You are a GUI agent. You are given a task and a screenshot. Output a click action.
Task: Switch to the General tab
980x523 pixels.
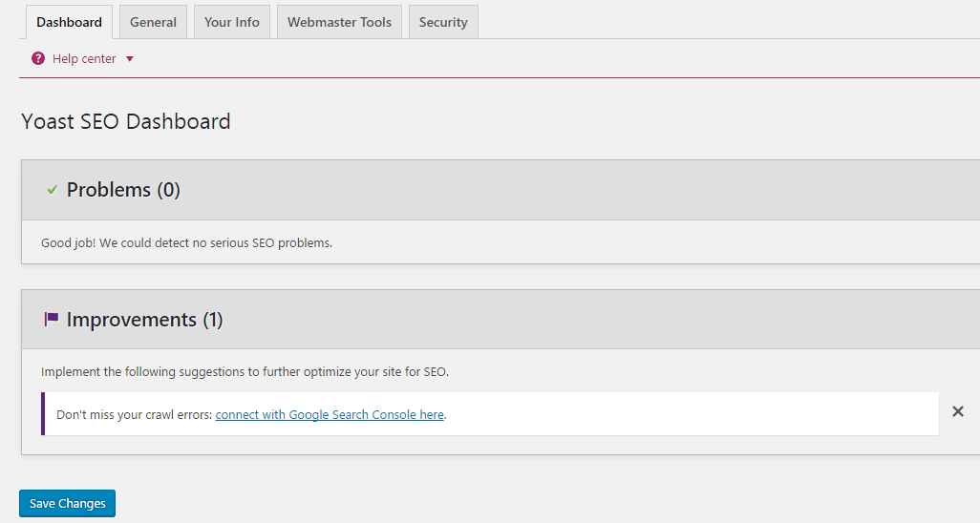coord(153,22)
